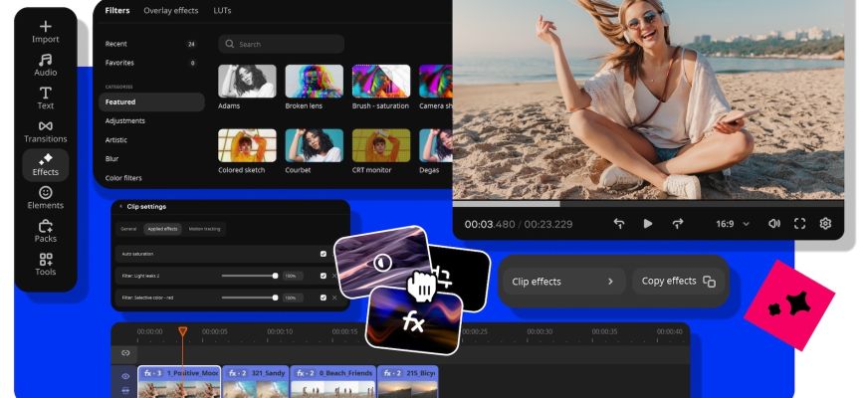Open the Packs section
The height and width of the screenshot is (398, 868).
click(46, 231)
